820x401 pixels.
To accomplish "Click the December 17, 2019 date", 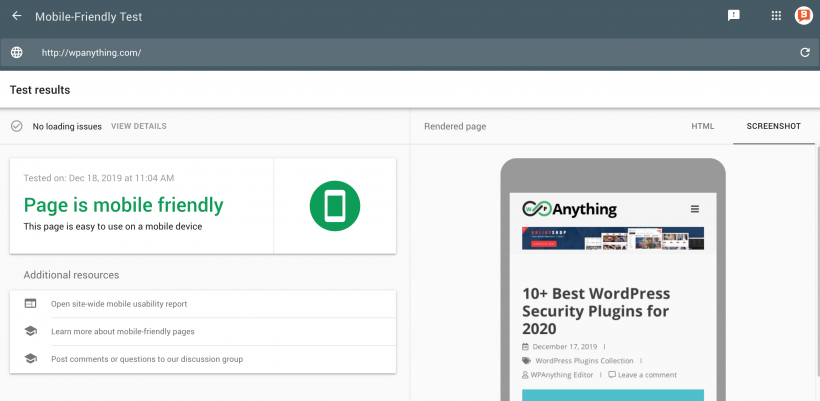I will pos(564,347).
